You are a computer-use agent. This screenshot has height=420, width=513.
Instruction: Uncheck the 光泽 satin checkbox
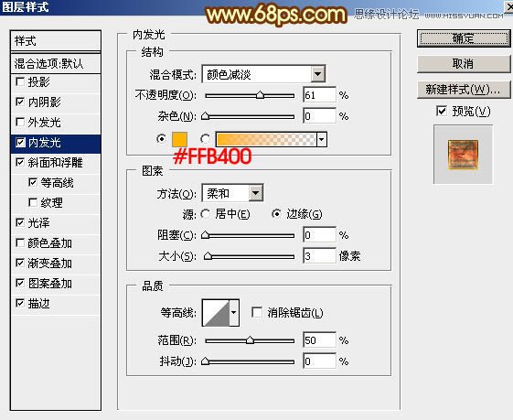tap(20, 223)
